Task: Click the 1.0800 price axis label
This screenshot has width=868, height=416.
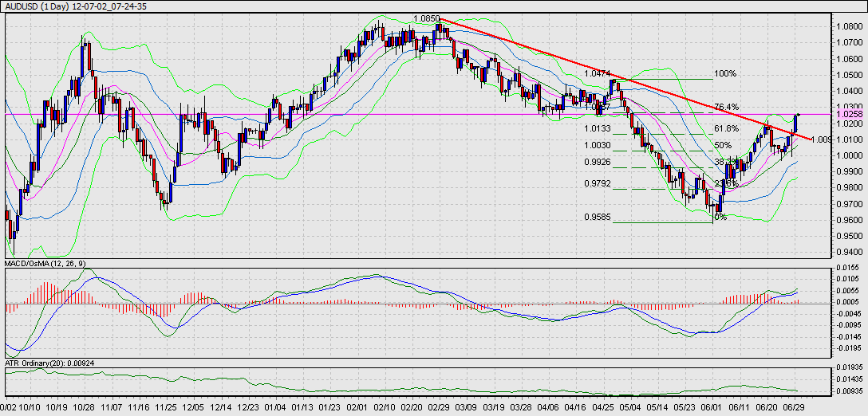Action: point(849,26)
